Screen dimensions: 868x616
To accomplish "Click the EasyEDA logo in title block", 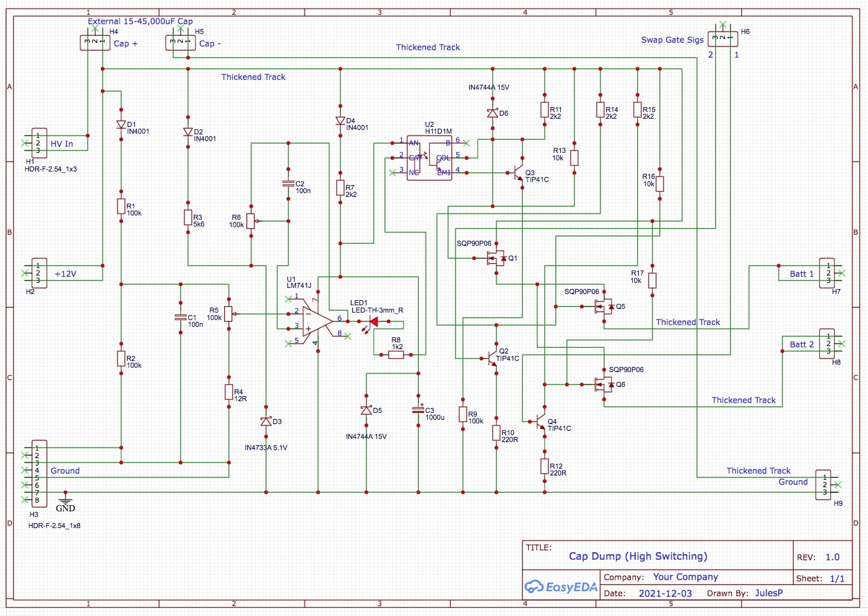I will pos(561,586).
